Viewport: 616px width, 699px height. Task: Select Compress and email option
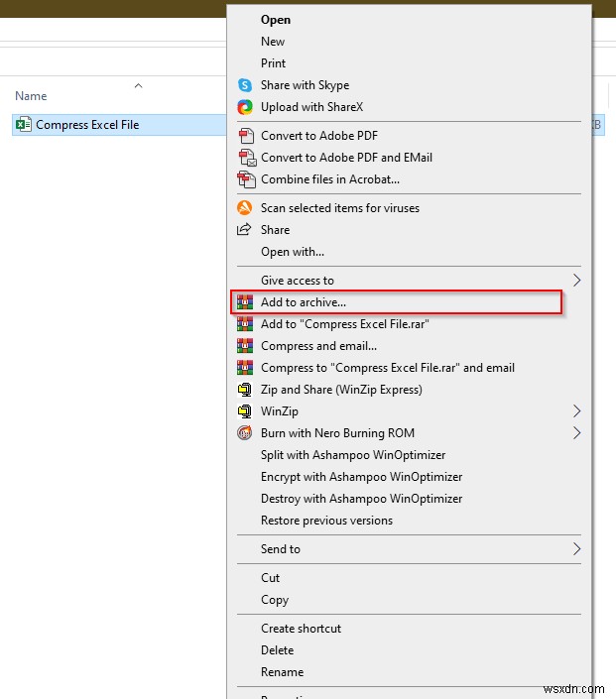(318, 346)
